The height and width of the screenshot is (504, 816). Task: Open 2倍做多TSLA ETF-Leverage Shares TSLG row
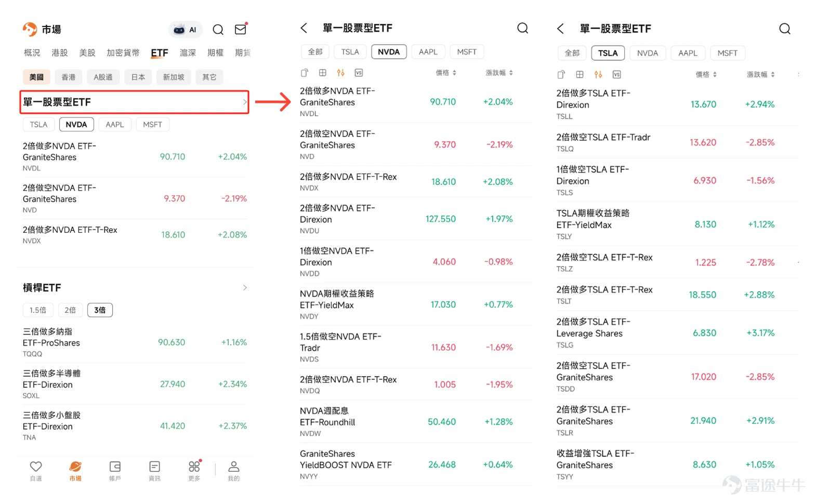pos(677,333)
